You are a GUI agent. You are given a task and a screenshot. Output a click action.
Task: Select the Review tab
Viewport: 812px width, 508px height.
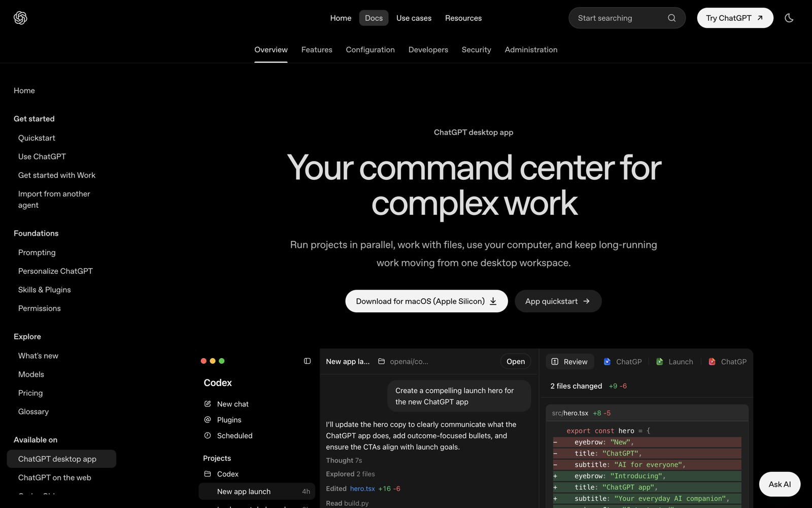569,362
